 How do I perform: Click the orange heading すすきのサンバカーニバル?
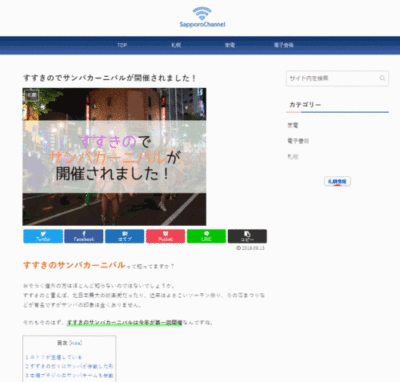pyautogui.click(x=74, y=265)
